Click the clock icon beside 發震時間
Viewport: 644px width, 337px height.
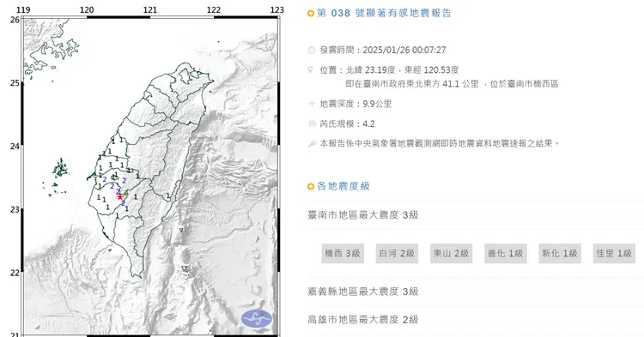pos(312,50)
